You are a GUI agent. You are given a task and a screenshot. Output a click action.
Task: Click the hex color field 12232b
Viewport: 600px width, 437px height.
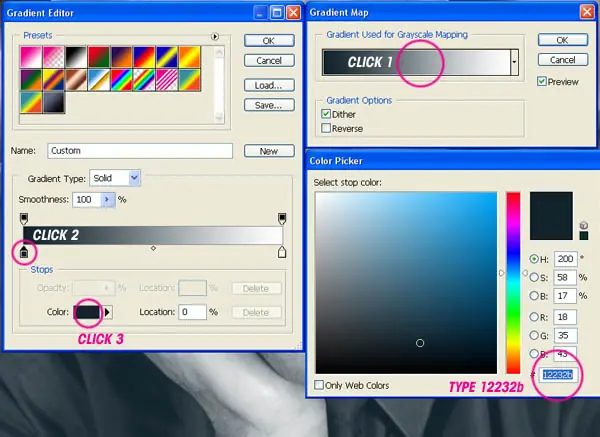[558, 374]
